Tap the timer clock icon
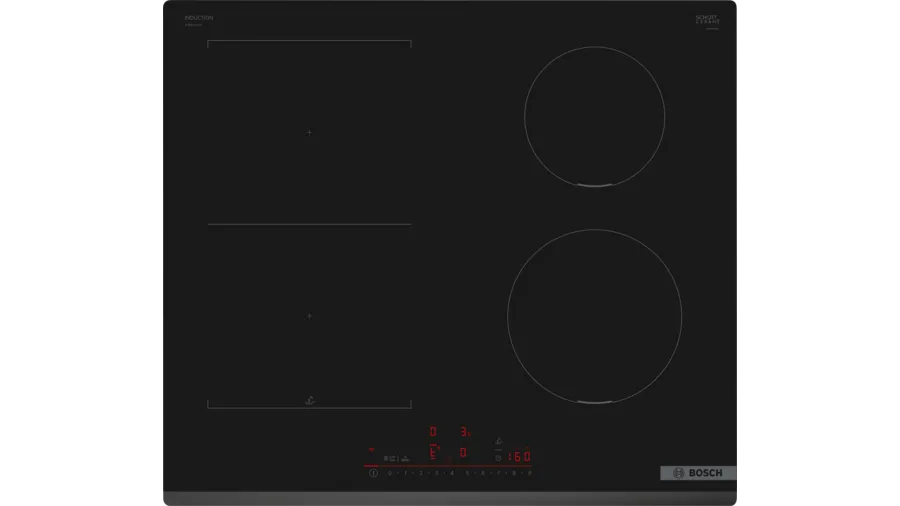Viewport: 900px width, 506px height. [498, 457]
